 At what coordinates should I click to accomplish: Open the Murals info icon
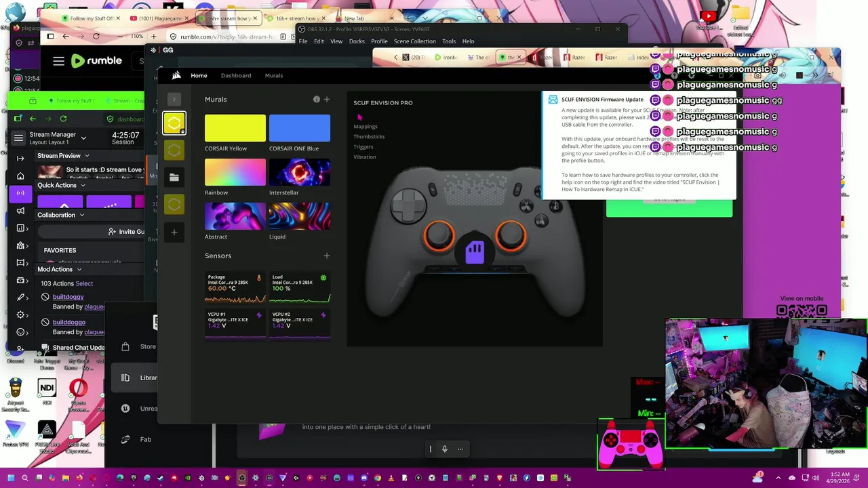pos(316,99)
